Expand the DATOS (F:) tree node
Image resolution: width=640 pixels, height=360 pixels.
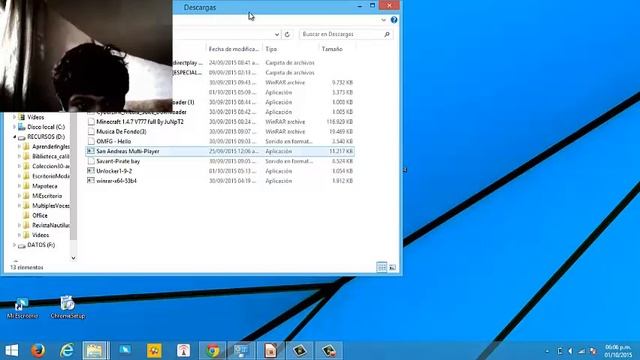[15, 245]
